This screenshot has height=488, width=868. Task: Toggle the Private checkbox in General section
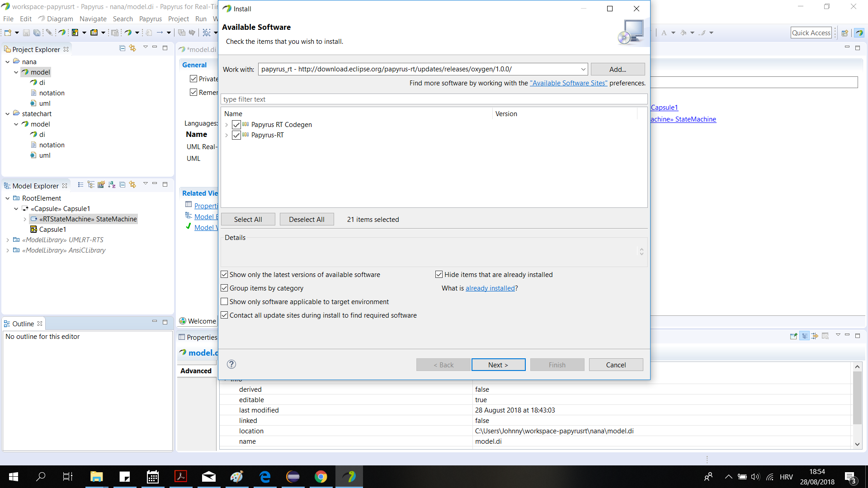pyautogui.click(x=193, y=79)
